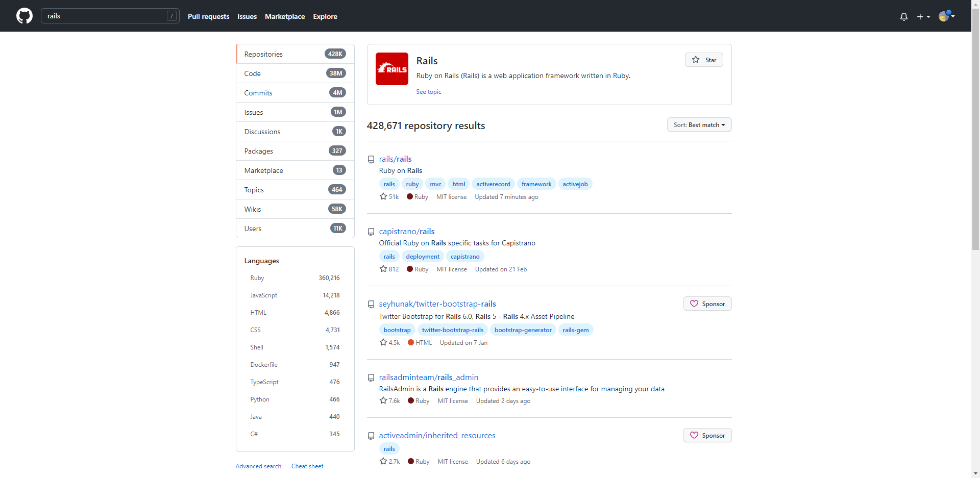Click repository icon beside seyhunak/twitter-bootstrap-rails

371,305
